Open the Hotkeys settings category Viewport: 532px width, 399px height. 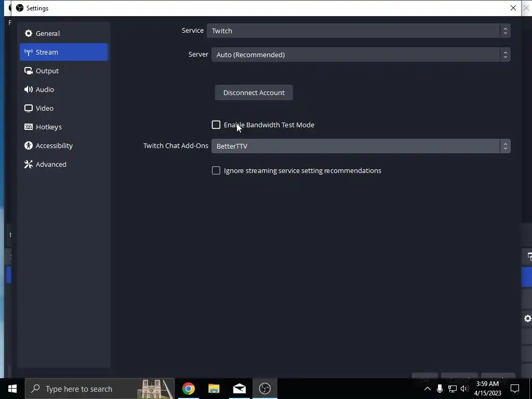64,127
